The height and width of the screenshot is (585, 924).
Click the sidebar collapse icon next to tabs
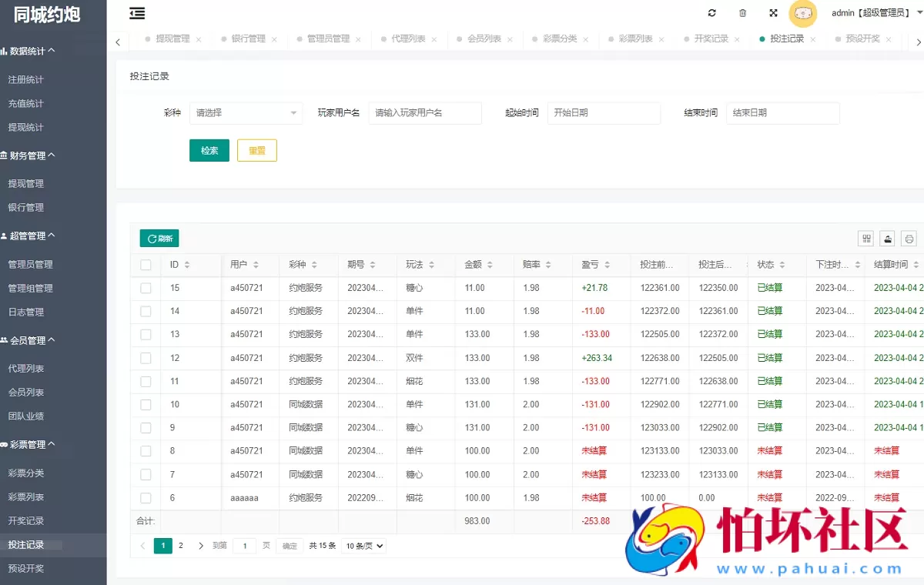[137, 13]
